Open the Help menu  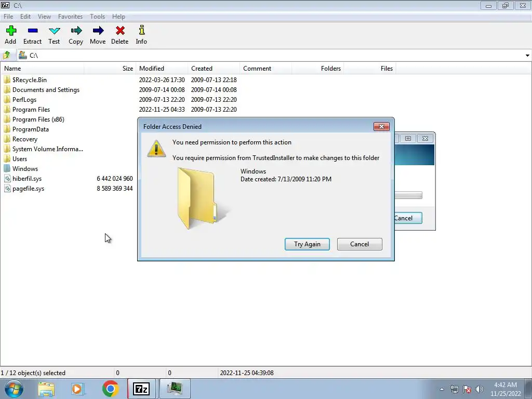[119, 16]
